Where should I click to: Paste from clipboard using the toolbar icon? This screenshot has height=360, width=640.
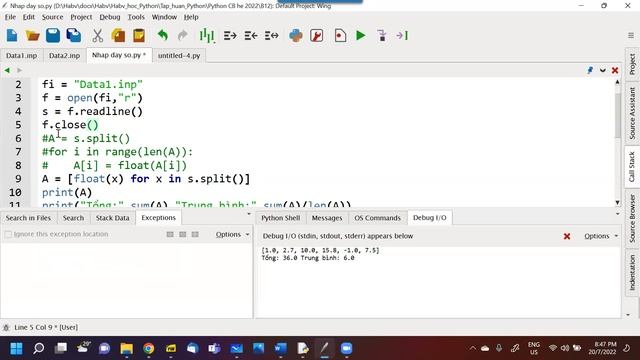pos(139,36)
